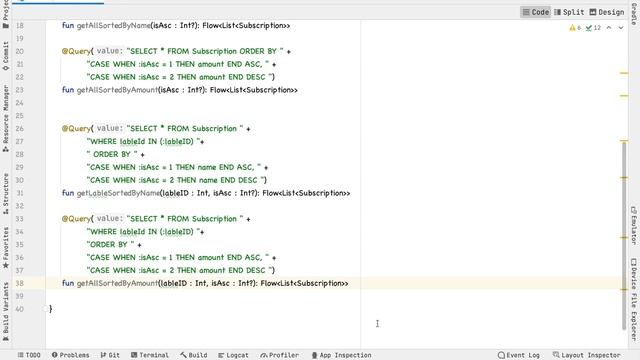The height and width of the screenshot is (360, 640).
Task: Click the @Query annotation on line 20
Action: click(76, 51)
